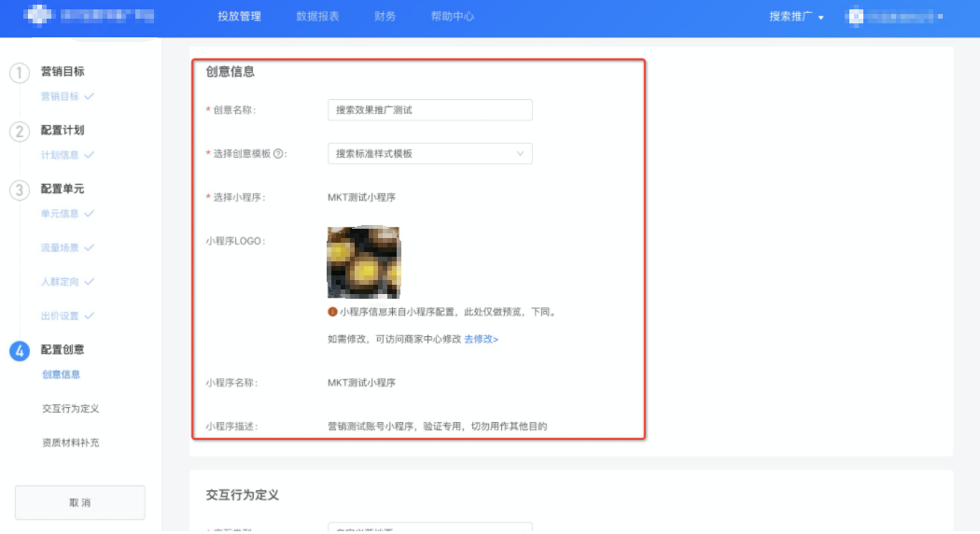Click the step 1 circle icon

click(20, 74)
